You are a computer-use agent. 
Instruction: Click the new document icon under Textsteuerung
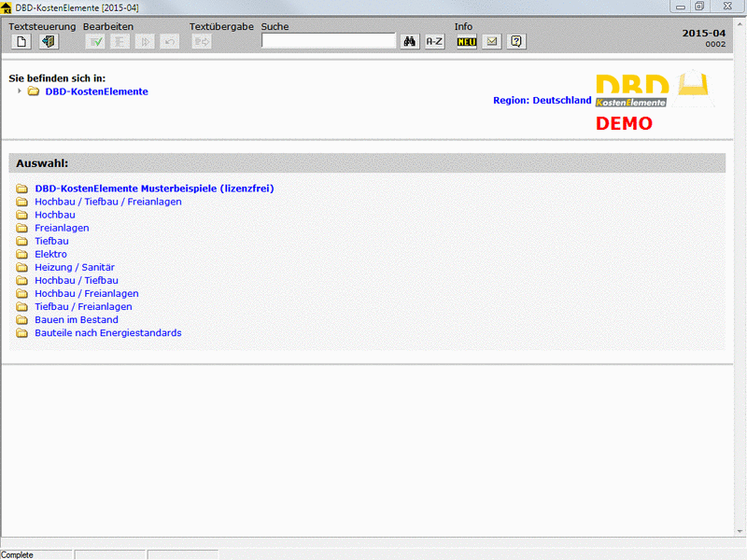point(21,42)
